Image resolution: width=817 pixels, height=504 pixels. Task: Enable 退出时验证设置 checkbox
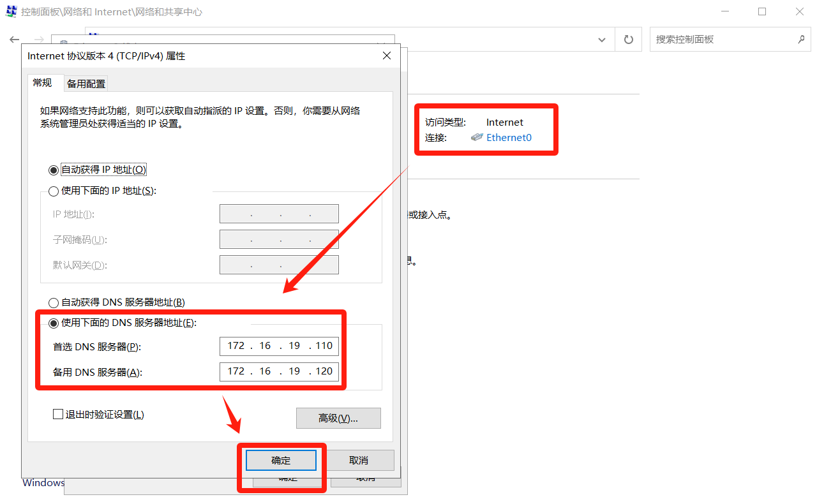[58, 415]
